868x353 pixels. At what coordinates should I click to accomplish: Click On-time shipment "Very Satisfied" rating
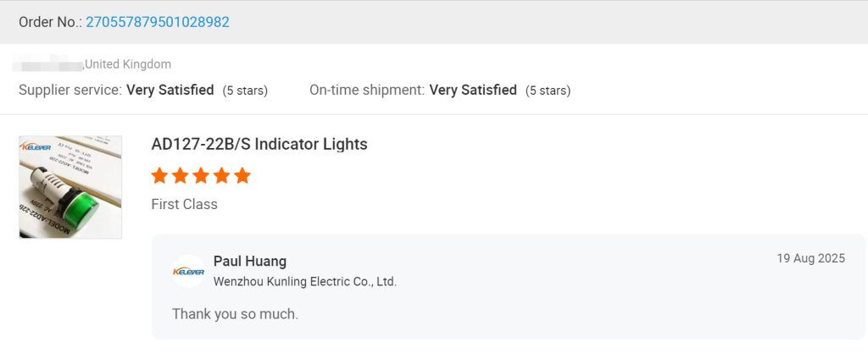click(473, 90)
